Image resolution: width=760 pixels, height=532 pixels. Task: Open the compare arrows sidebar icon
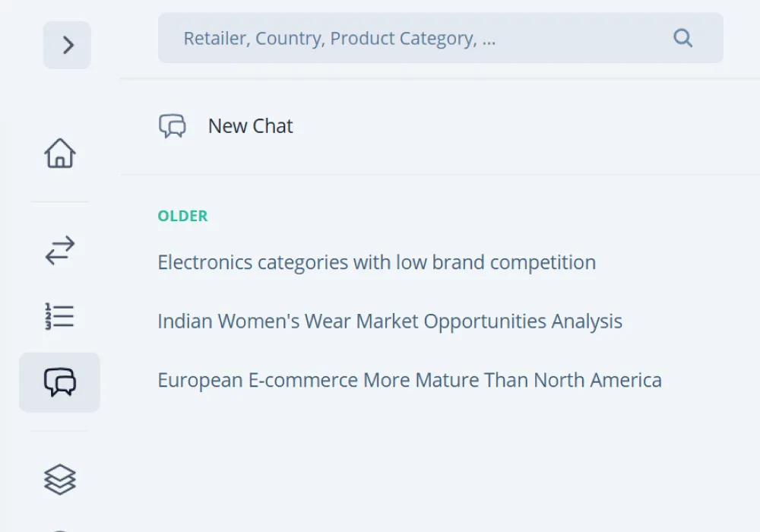pyautogui.click(x=60, y=251)
